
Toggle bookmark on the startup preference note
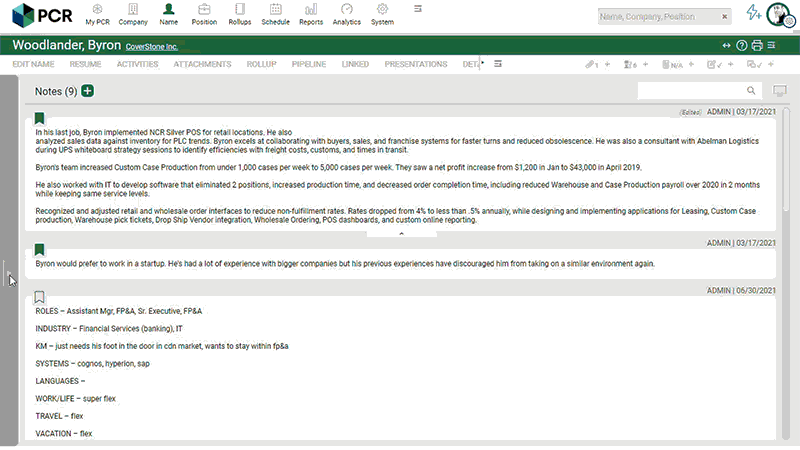[39, 249]
